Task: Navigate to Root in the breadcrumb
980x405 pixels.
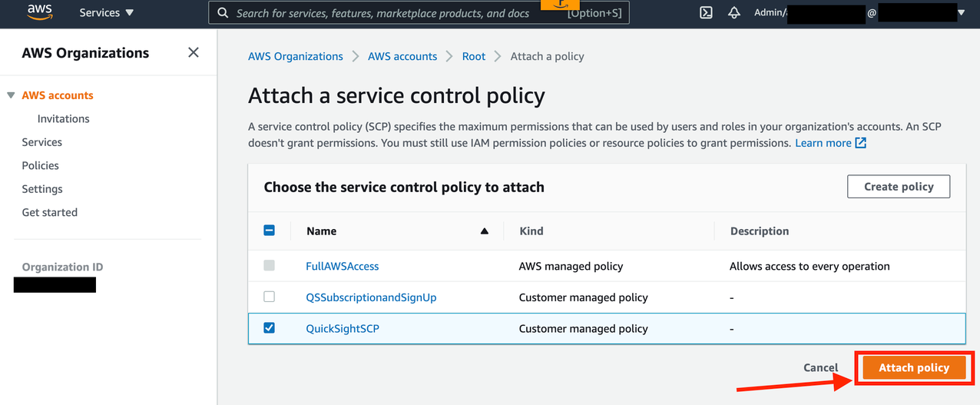Action: 474,56
